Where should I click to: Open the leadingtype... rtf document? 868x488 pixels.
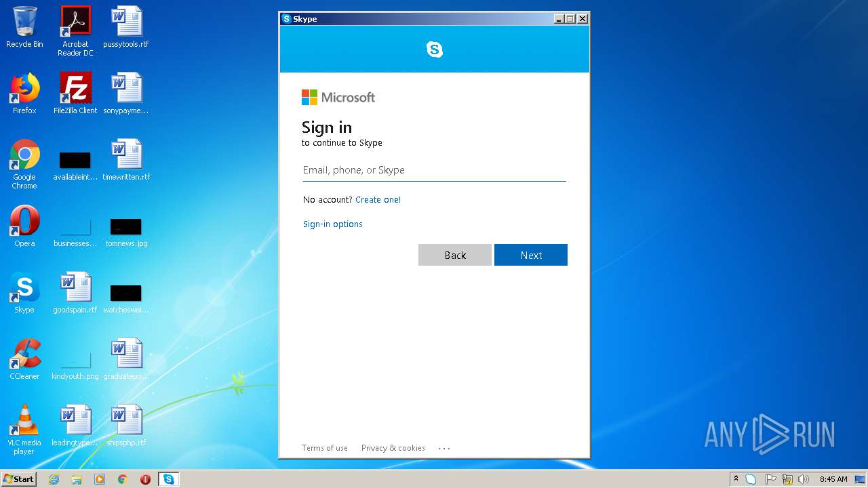click(x=75, y=426)
